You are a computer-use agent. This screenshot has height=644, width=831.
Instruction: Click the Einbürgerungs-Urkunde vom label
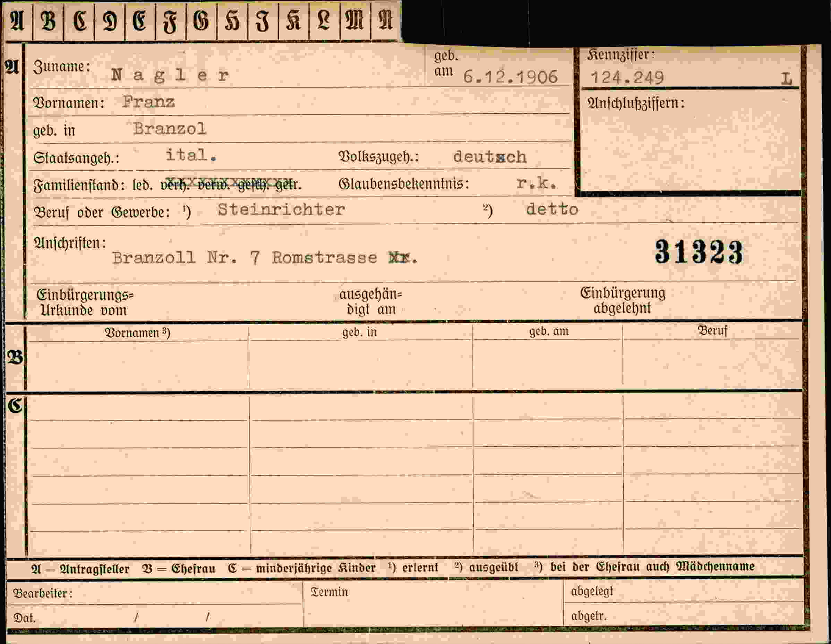(85, 302)
